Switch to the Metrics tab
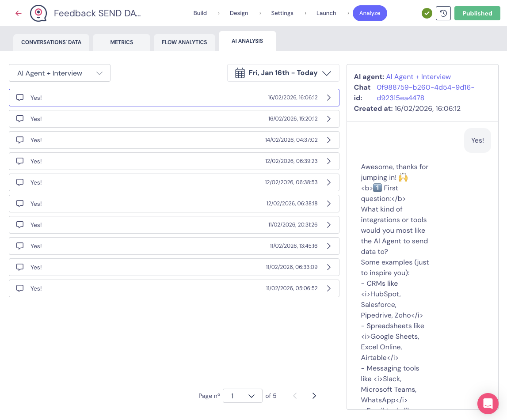Viewport: 507px width, 420px height. coord(122,42)
